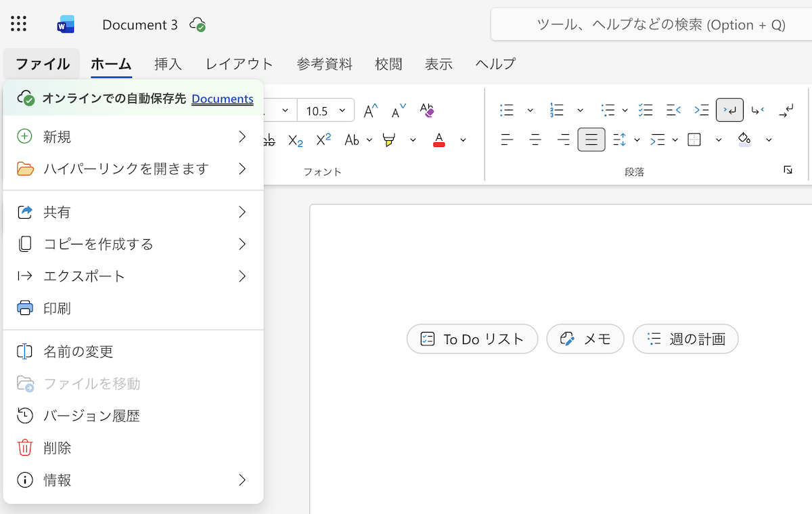Expand the bulleted list dropdown arrow
The width and height of the screenshot is (812, 514).
[x=530, y=110]
